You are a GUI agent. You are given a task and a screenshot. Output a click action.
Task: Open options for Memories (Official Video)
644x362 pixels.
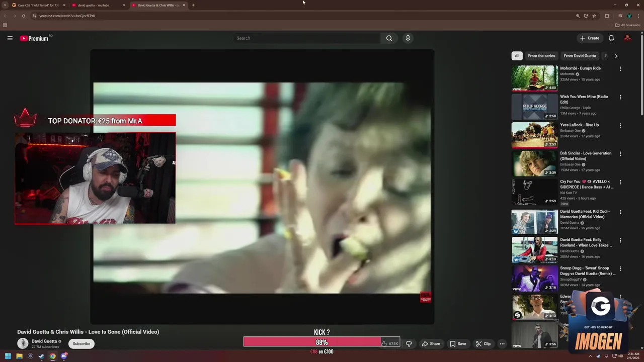(x=620, y=212)
